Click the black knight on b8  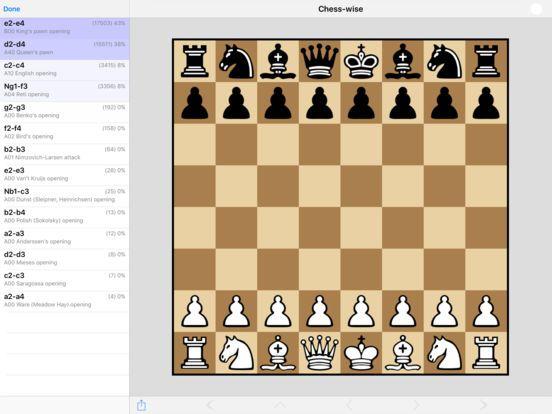point(236,61)
